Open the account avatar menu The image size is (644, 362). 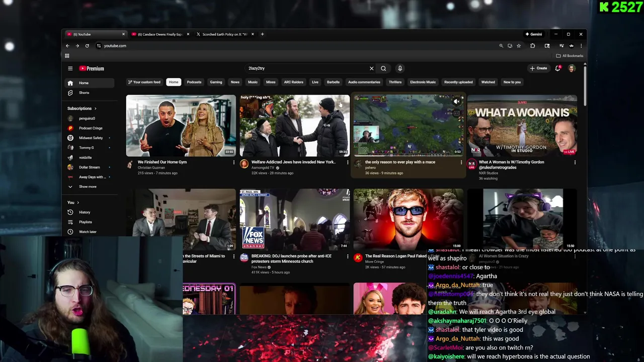coord(572,68)
